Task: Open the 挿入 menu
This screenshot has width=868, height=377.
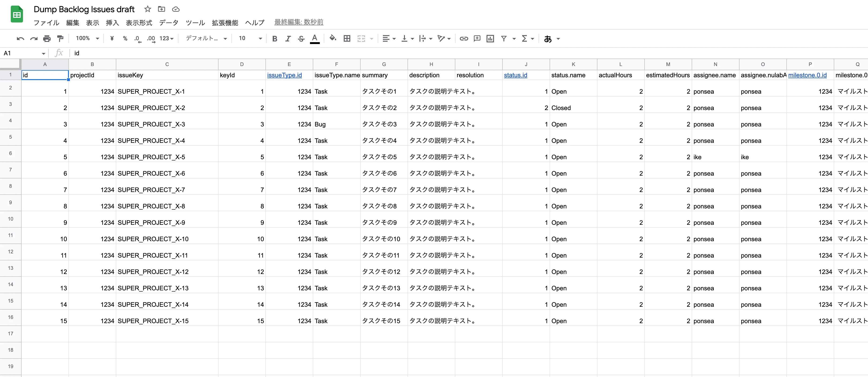Action: pyautogui.click(x=112, y=22)
